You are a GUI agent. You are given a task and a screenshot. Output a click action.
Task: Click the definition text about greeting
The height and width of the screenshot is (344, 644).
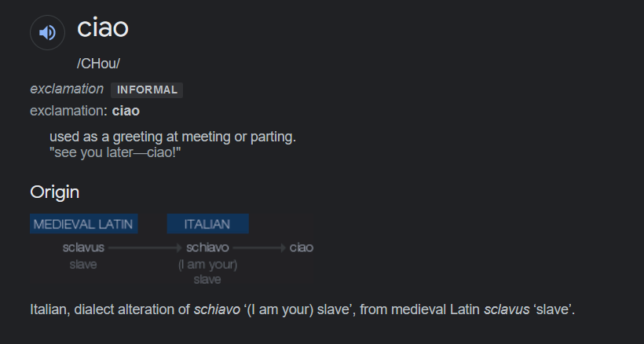tap(173, 137)
